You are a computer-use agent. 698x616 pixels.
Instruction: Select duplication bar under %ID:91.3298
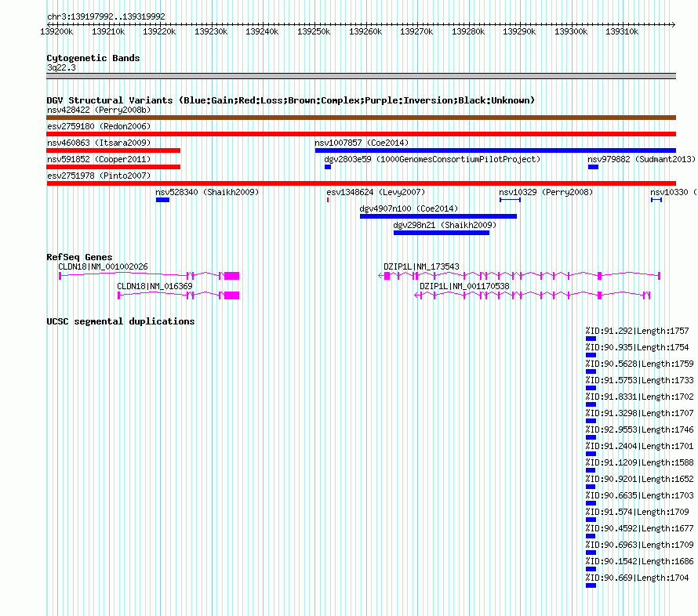(591, 421)
